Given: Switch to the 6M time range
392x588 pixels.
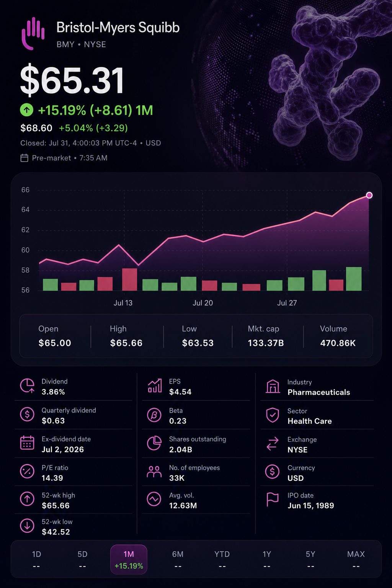Looking at the screenshot, I should tap(178, 559).
